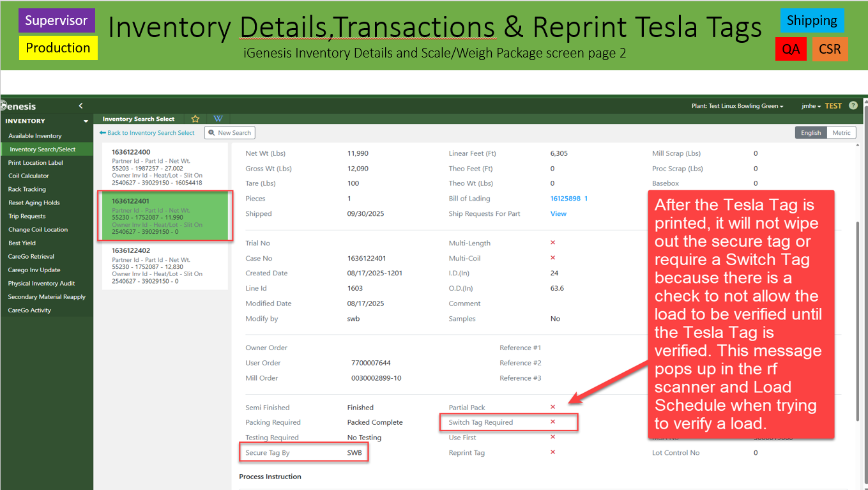Click the CSR orange label
The image size is (868, 490).
(830, 49)
